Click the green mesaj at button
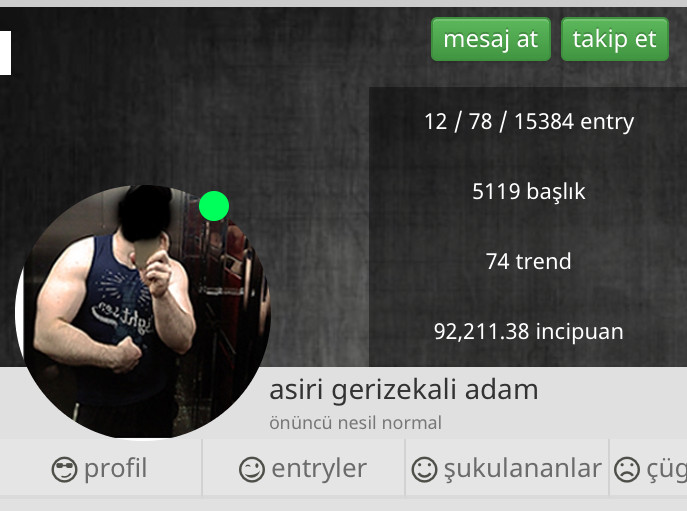 (491, 39)
